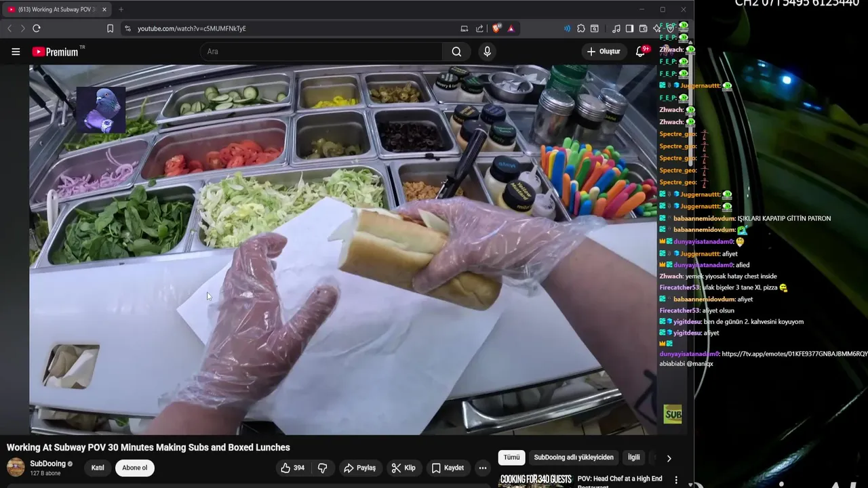This screenshot has width=868, height=488.
Task: Open the Brave Wallet icon
Action: pos(644,28)
